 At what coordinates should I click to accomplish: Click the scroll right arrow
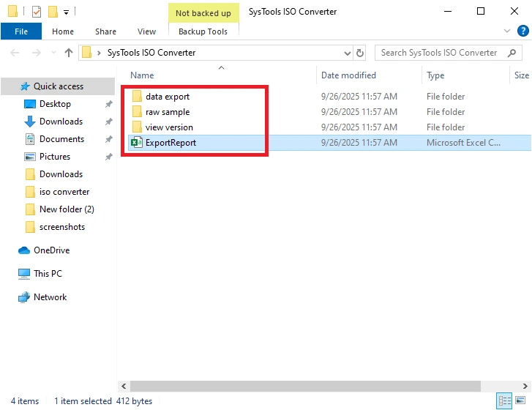(525, 386)
